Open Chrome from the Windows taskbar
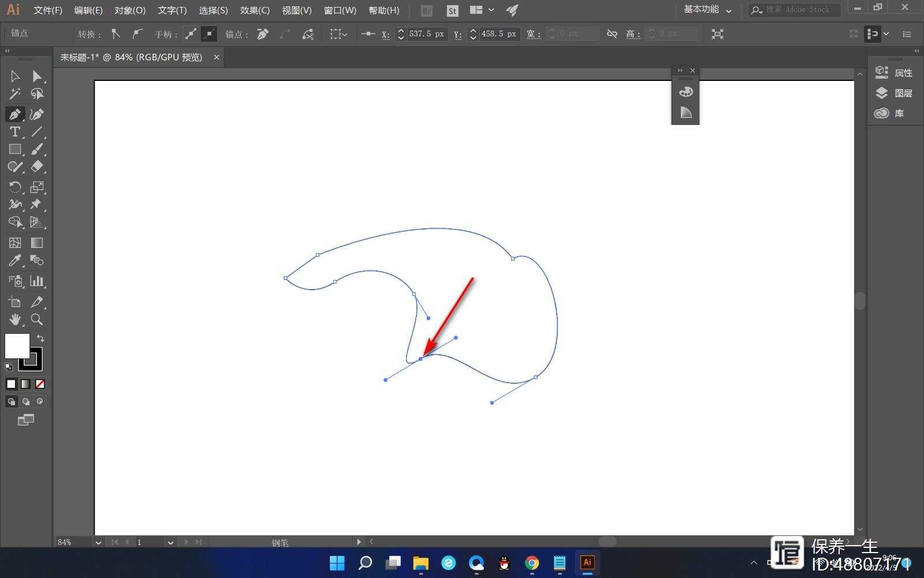The width and height of the screenshot is (924, 578). click(532, 562)
